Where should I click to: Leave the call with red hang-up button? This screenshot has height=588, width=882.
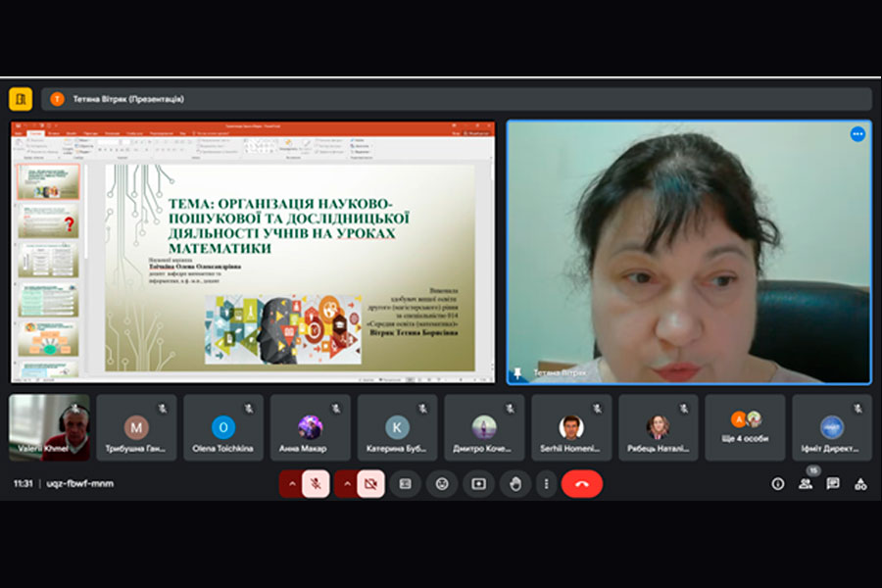click(581, 483)
